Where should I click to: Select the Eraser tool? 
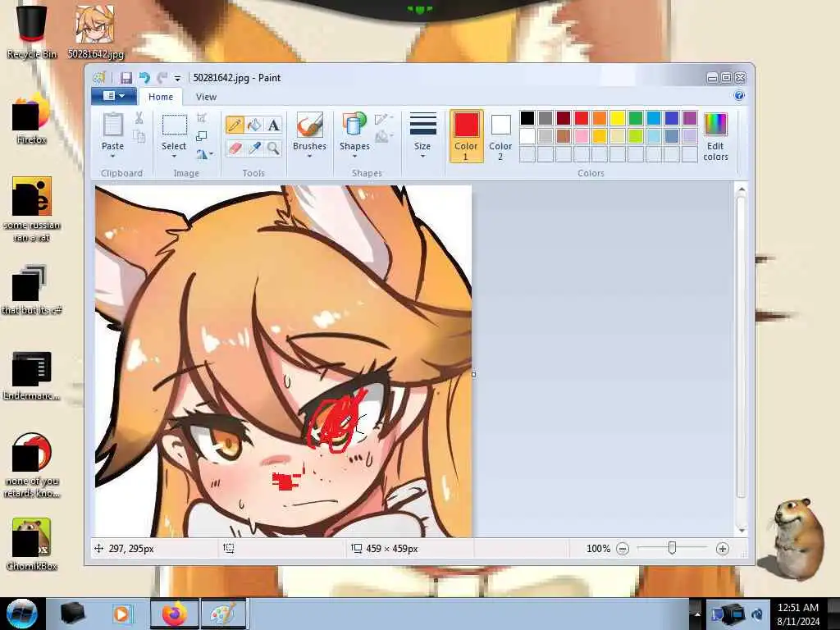(235, 148)
